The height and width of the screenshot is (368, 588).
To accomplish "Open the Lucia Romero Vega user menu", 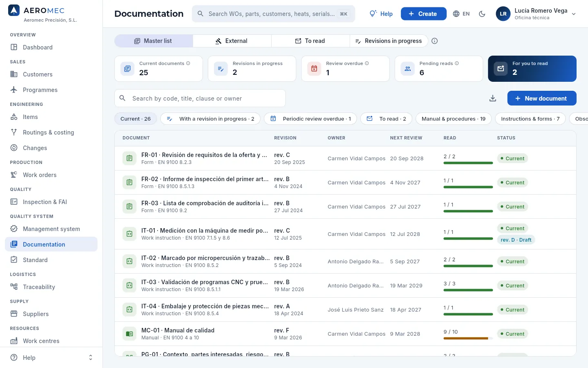I will (x=536, y=14).
